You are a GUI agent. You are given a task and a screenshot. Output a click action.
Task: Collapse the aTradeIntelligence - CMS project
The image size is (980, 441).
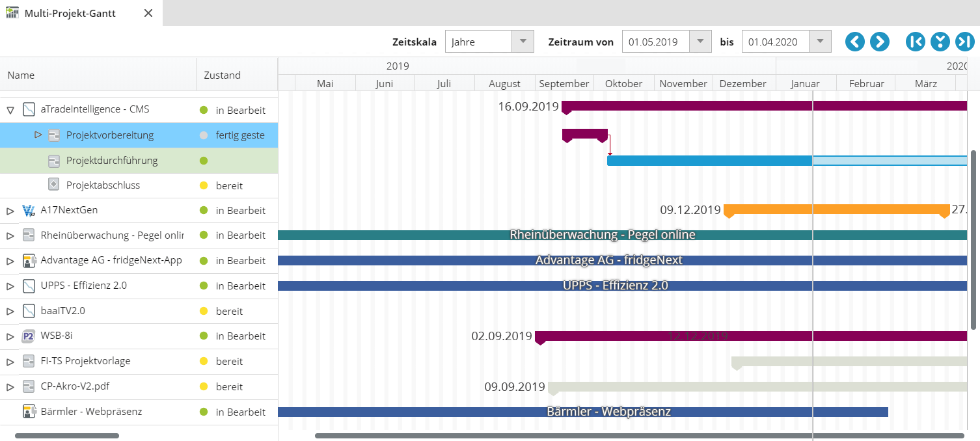click(x=10, y=110)
